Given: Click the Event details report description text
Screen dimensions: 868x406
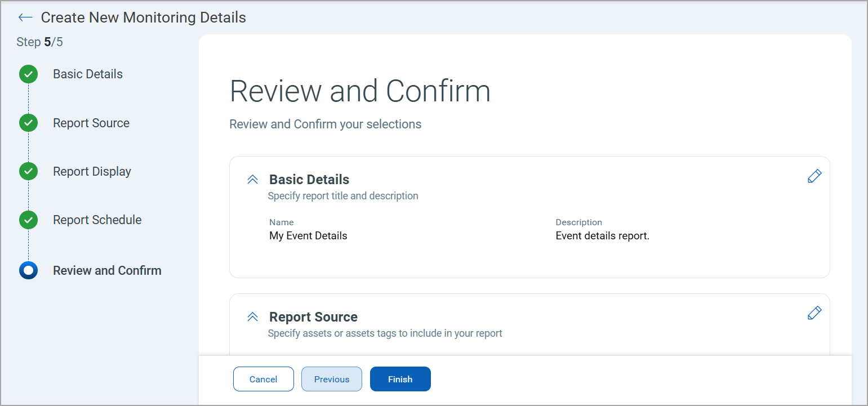Looking at the screenshot, I should pyautogui.click(x=602, y=236).
